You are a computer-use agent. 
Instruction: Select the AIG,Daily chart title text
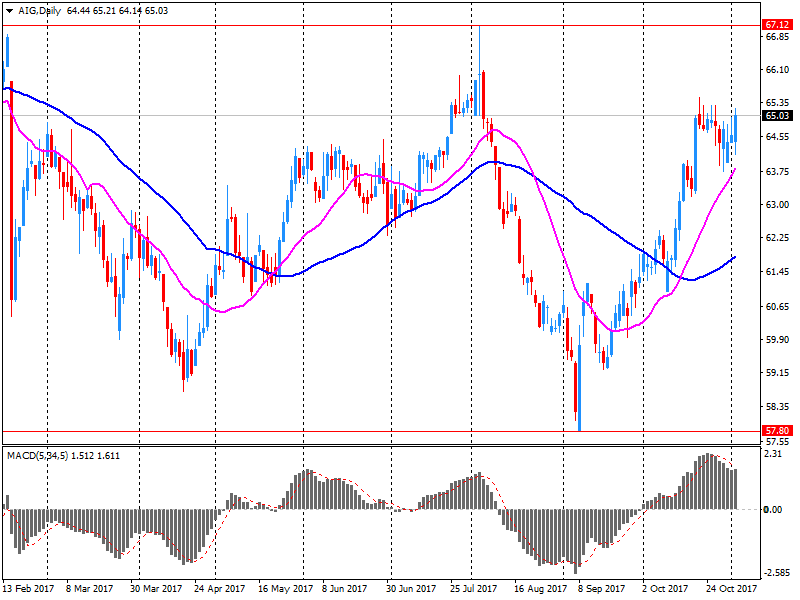click(40, 11)
